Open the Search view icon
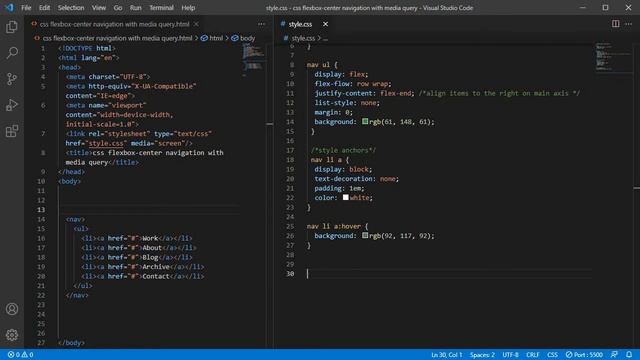Image resolution: width=640 pixels, height=360 pixels. pos(12,53)
